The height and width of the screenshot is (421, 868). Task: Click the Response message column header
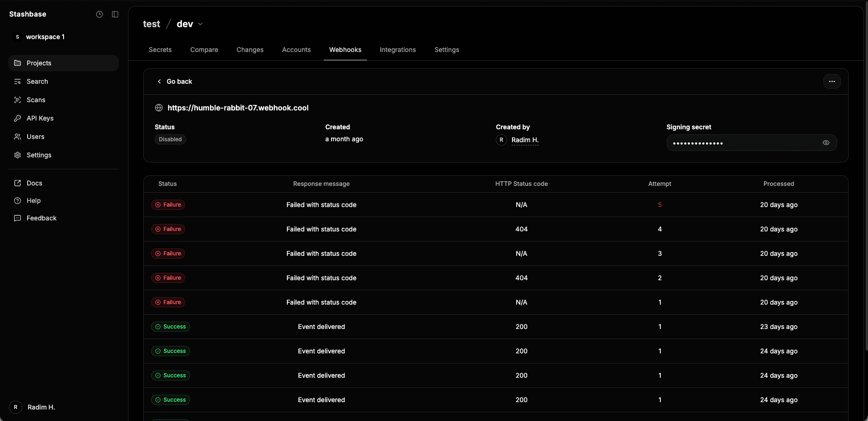pos(321,184)
